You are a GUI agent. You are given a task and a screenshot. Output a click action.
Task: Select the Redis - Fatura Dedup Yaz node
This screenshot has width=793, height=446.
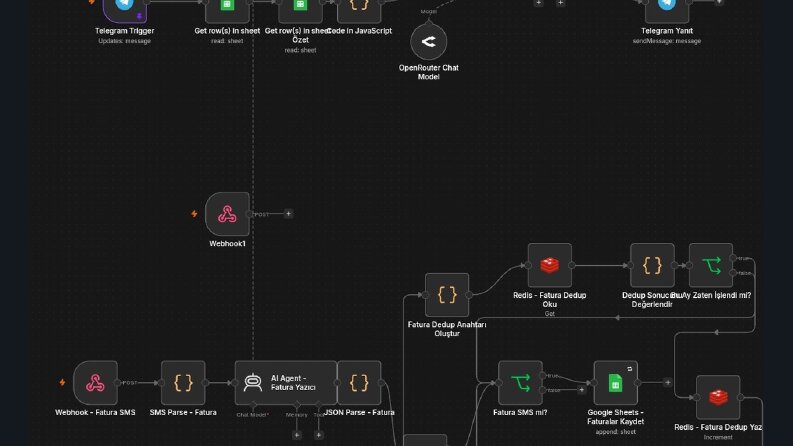[x=718, y=397]
